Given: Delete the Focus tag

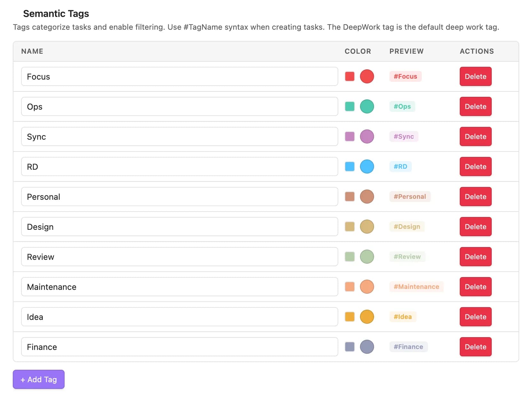Looking at the screenshot, I should point(475,76).
